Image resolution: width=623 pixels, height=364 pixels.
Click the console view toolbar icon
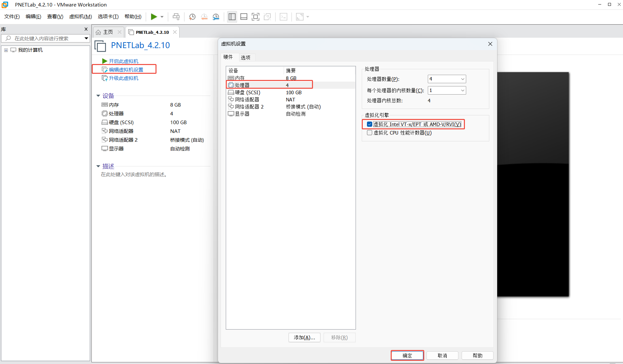(284, 17)
